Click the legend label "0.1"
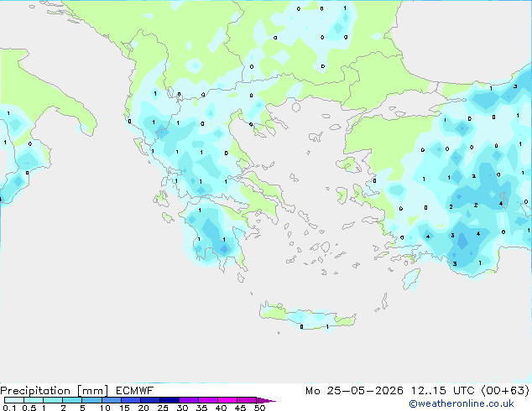The height and width of the screenshot is (411, 532). click(x=9, y=408)
